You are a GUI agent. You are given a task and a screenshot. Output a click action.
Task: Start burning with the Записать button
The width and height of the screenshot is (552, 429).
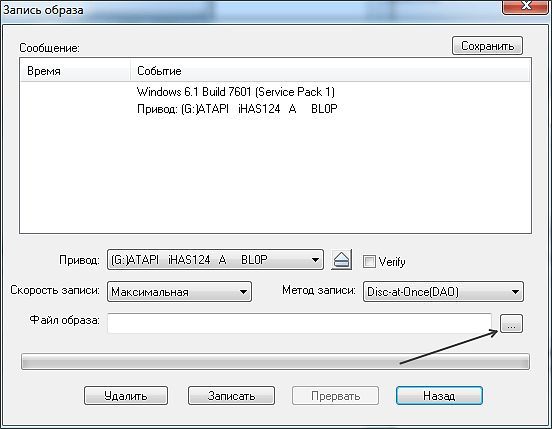click(x=231, y=396)
